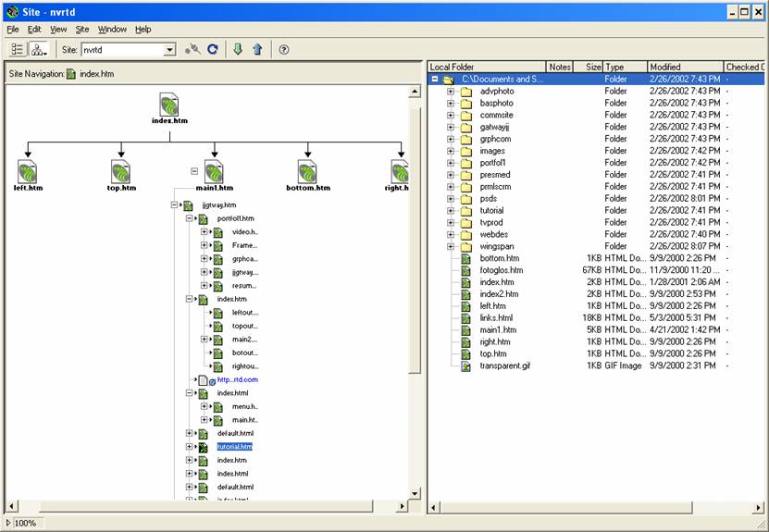769x532 pixels.
Task: Open the Site dropdown showing nvrtd
Action: coord(169,50)
